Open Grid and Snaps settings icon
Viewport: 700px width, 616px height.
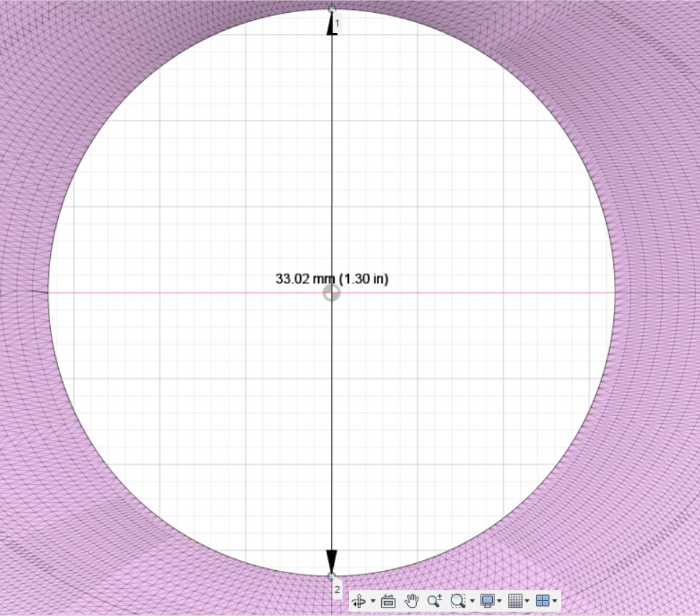tap(515, 601)
